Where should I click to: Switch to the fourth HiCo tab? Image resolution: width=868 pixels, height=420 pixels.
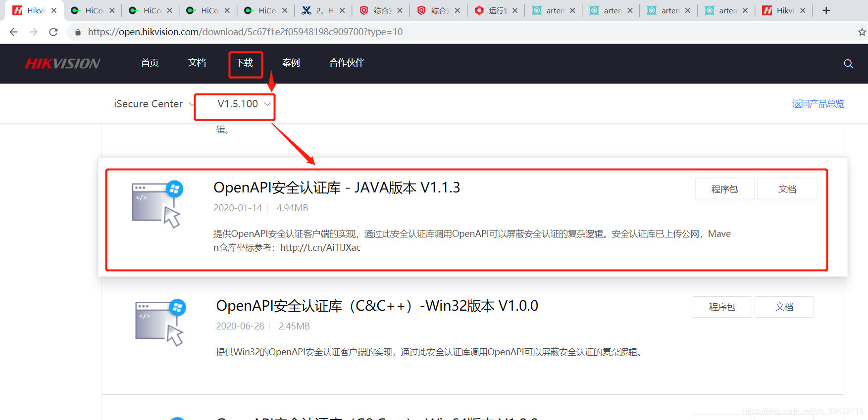[266, 10]
